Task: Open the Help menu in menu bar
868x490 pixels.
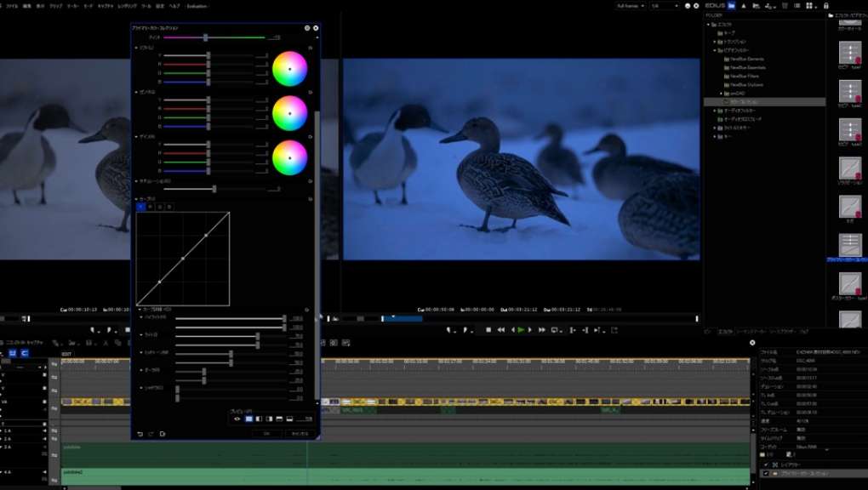Action: pos(174,6)
